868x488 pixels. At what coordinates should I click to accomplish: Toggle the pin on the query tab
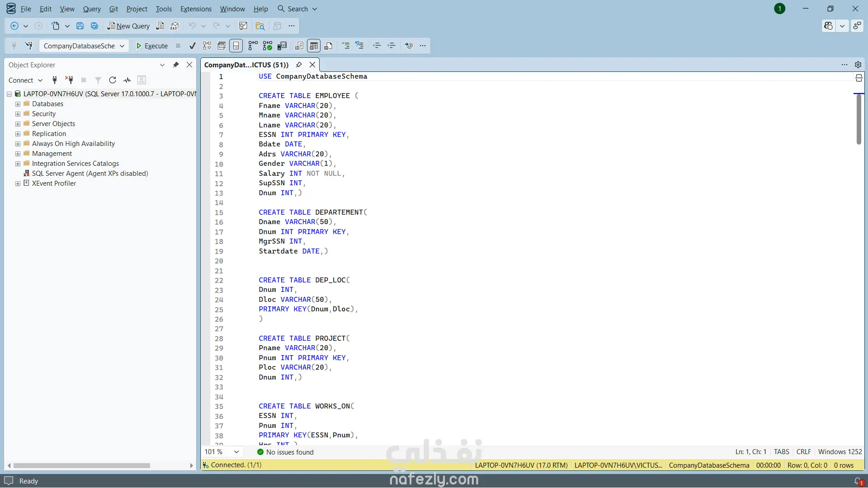299,65
